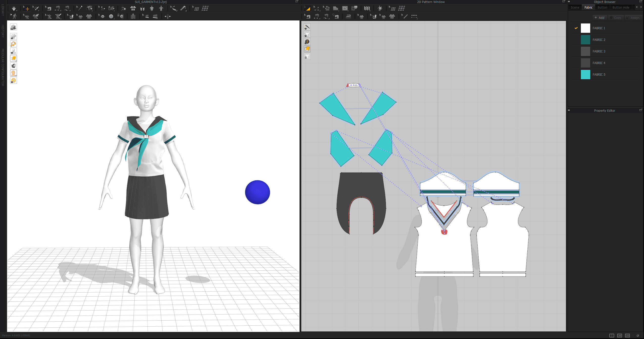The image size is (644, 339).
Task: Start simulation with the down-arrow icon
Action: point(14,9)
